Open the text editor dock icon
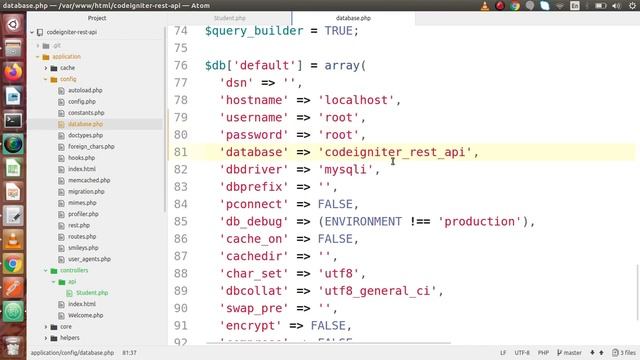640x360 pixels. pyautogui.click(x=13, y=216)
